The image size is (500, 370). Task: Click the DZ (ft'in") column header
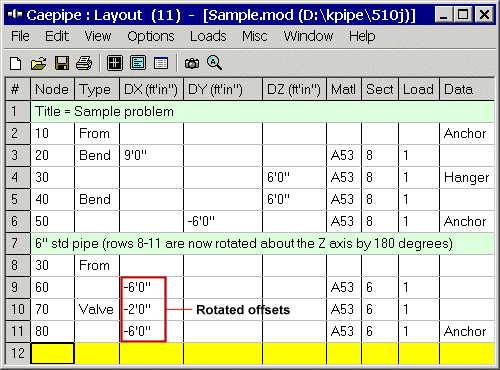coord(295,89)
